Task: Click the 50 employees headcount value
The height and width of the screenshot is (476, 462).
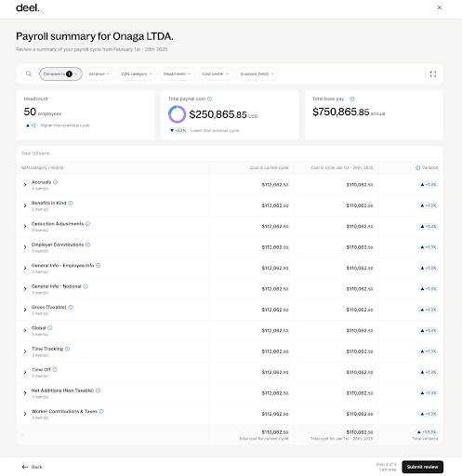Action: (x=43, y=112)
